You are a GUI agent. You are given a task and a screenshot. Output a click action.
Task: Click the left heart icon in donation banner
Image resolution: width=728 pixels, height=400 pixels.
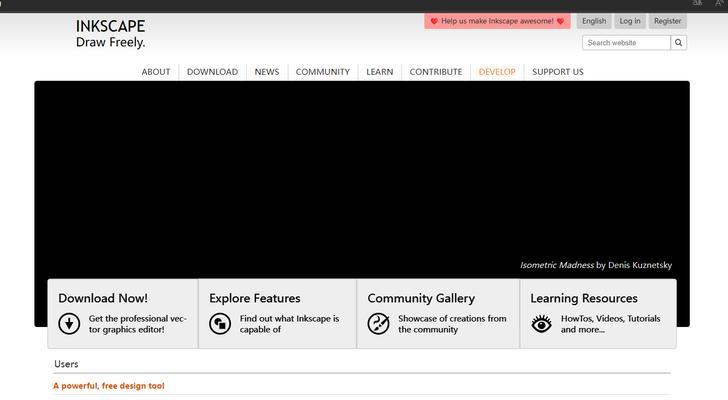434,21
